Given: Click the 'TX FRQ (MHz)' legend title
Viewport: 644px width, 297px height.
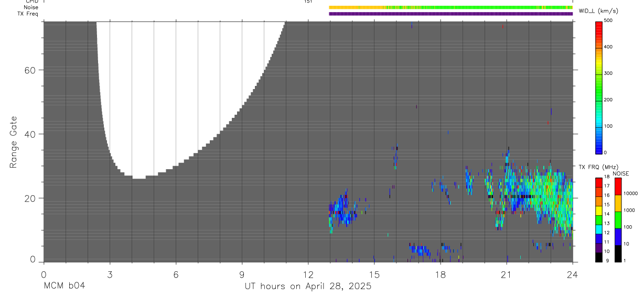Looking at the screenshot, I should (598, 167).
